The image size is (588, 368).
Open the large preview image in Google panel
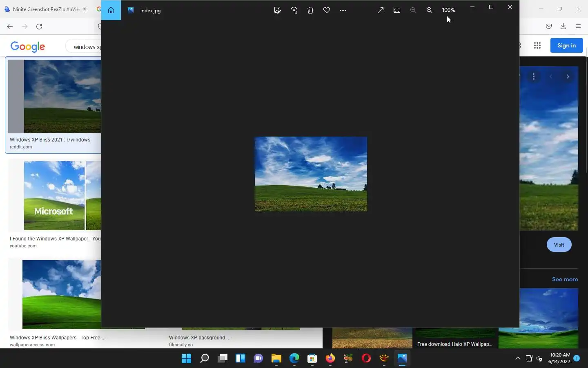(549, 148)
